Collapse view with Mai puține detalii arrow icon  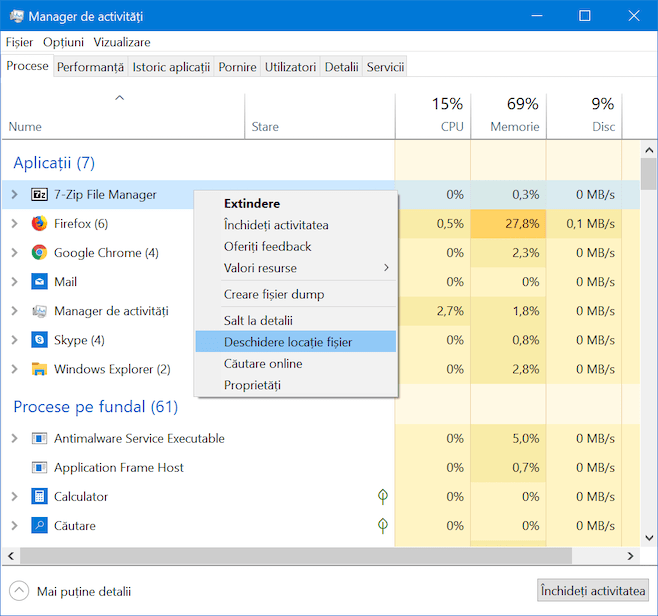click(18, 591)
